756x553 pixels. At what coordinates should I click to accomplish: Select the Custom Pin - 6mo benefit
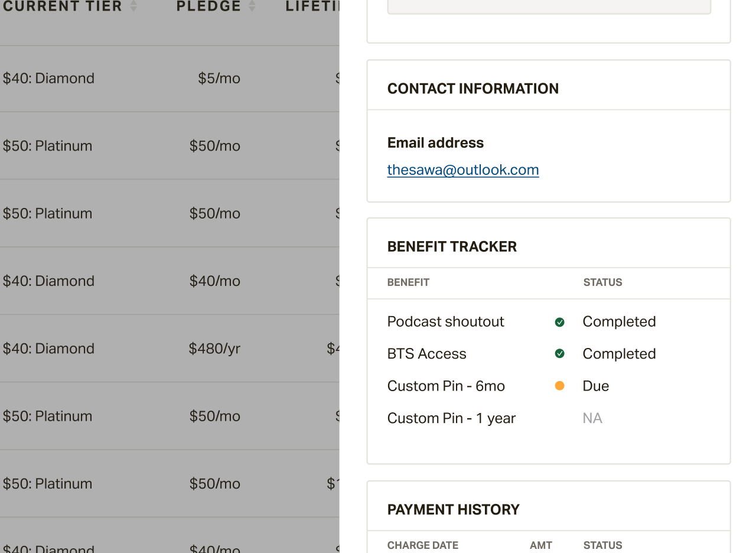coord(446,386)
